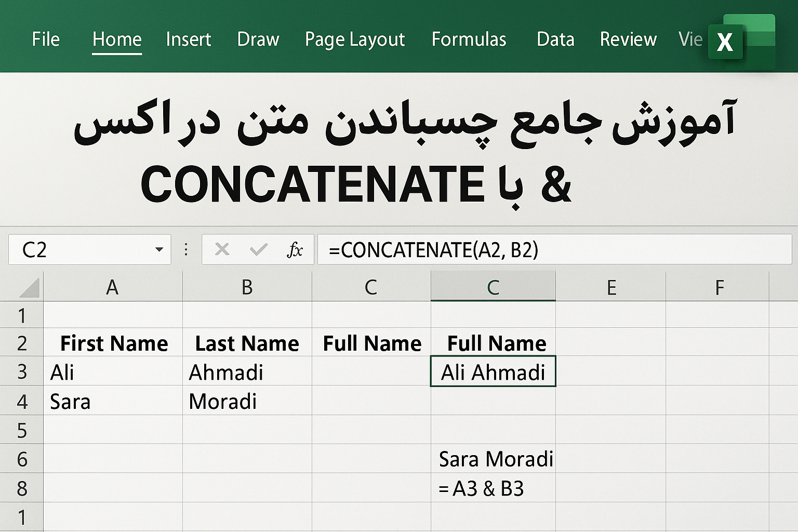
Task: Click the Name Box displaying C2
Action: pyautogui.click(x=78, y=249)
